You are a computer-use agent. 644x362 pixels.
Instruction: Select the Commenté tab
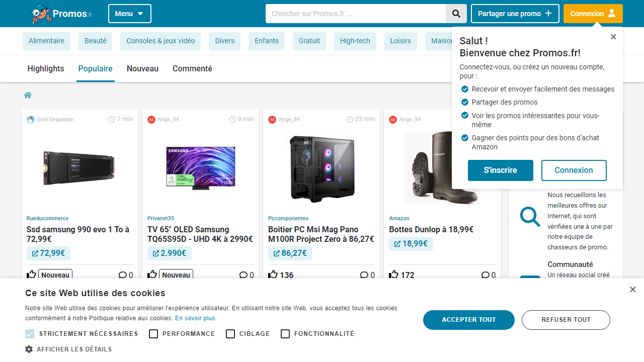click(192, 69)
